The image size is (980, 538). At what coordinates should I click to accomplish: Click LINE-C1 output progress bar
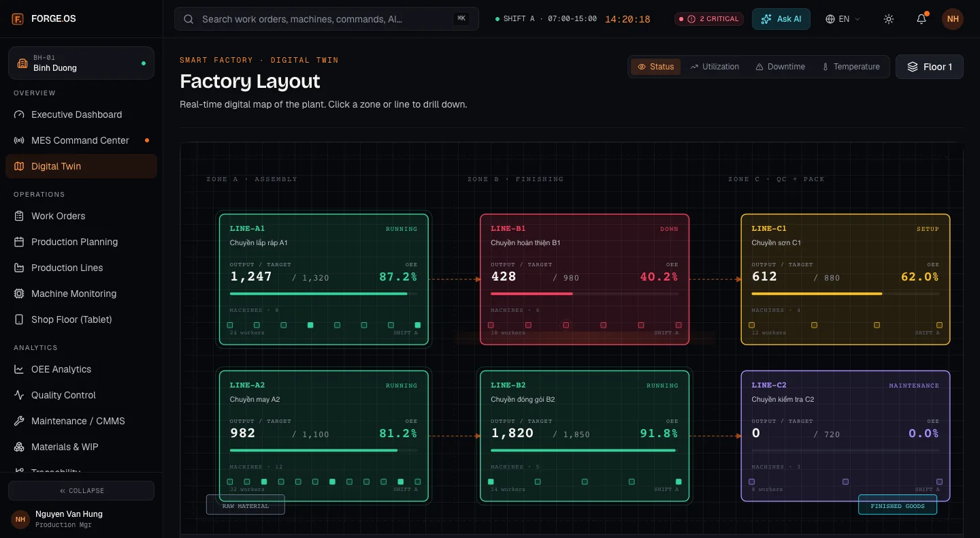pos(845,294)
